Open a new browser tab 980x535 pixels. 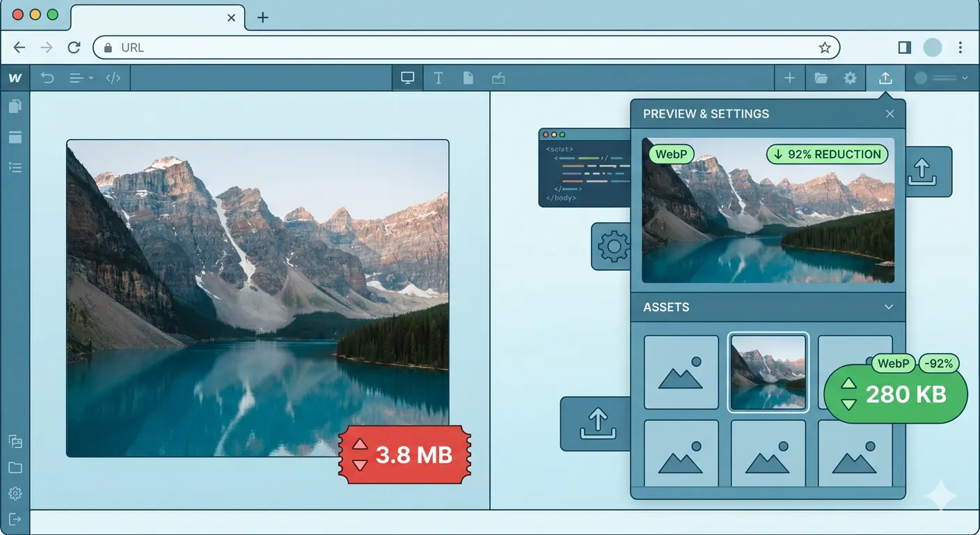(x=262, y=18)
